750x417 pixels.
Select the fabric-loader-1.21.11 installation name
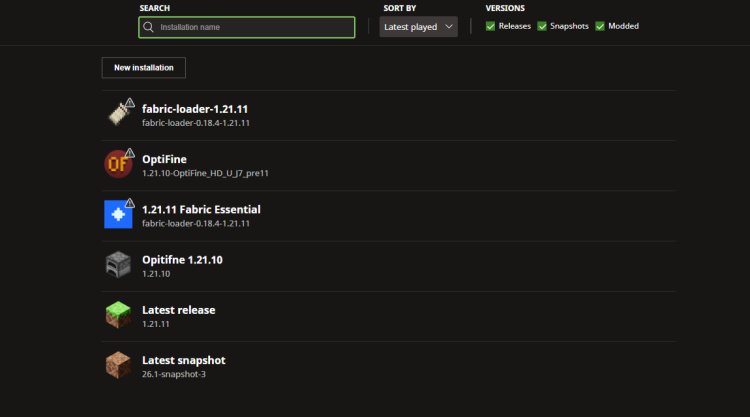point(195,108)
